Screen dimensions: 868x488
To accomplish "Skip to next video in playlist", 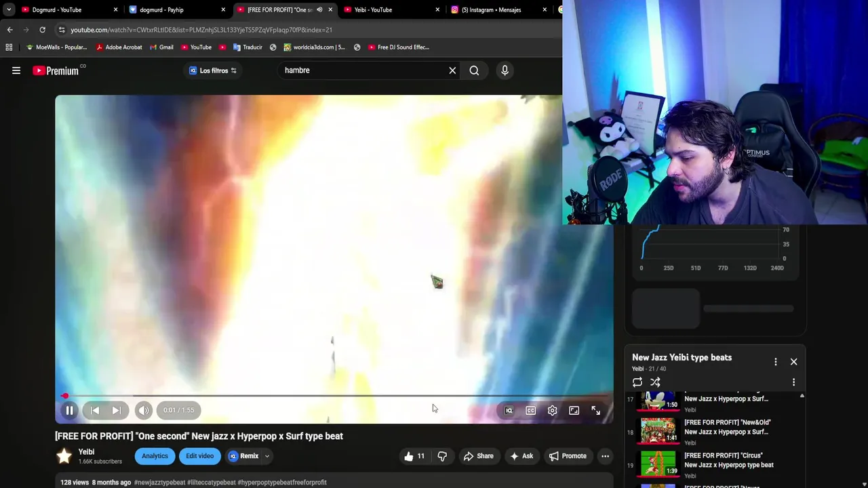I will click(116, 410).
